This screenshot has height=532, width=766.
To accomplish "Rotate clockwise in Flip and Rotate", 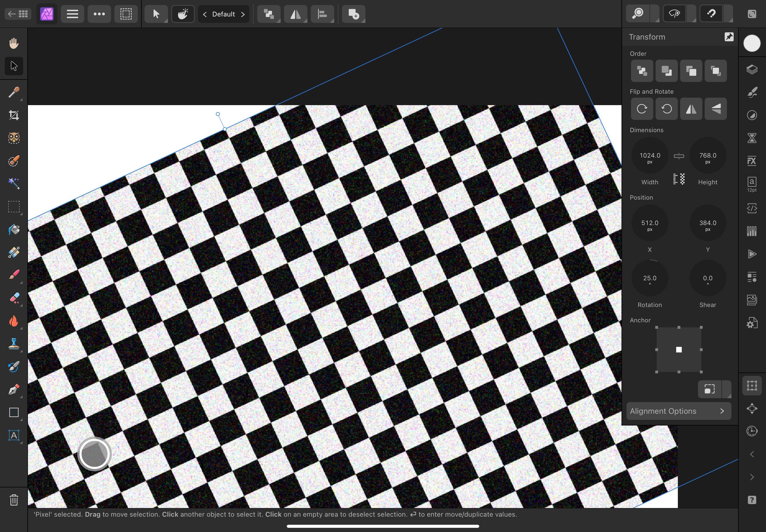I will [642, 109].
